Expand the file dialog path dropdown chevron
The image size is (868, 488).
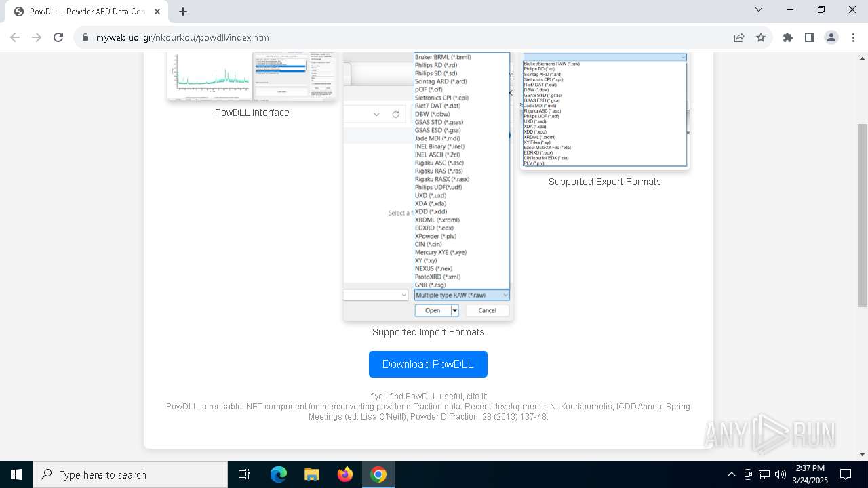[376, 115]
